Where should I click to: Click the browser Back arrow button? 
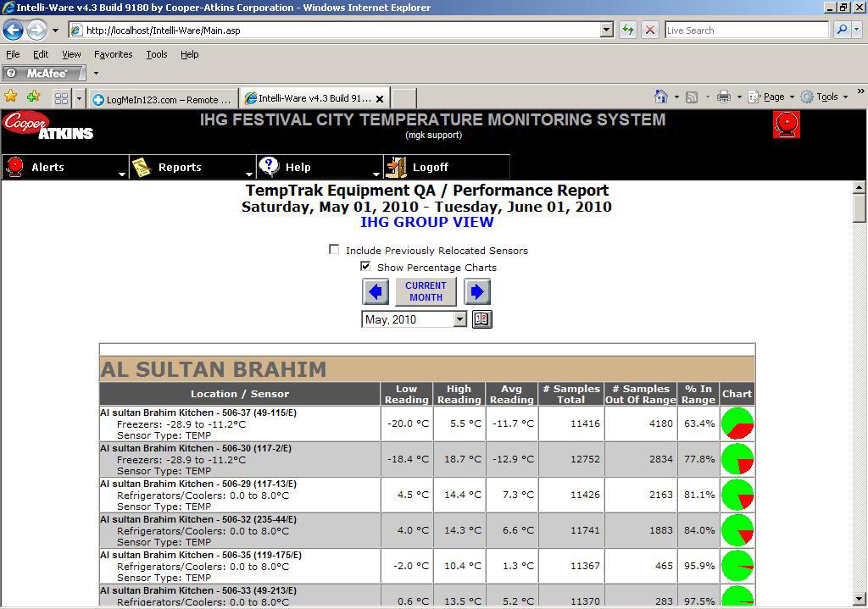pyautogui.click(x=14, y=30)
